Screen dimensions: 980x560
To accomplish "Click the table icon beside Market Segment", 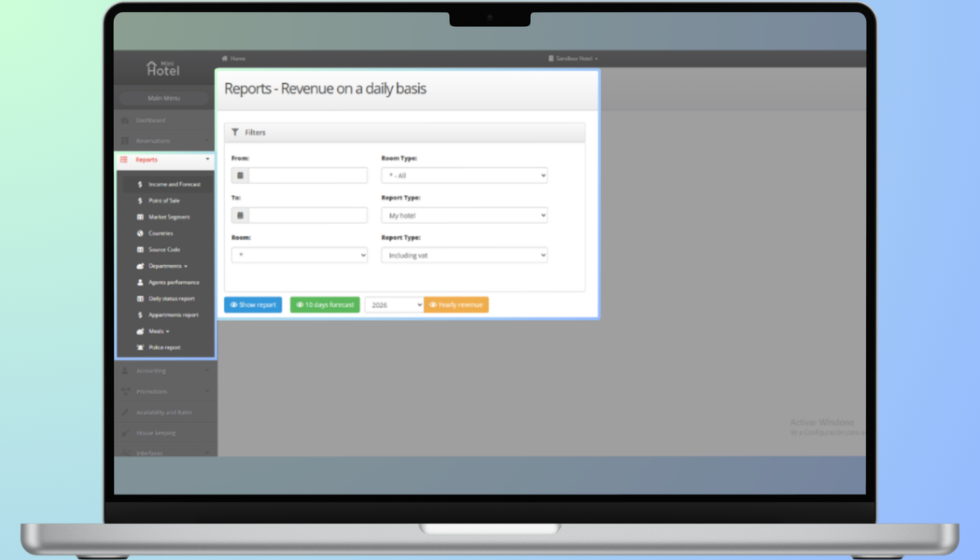I will point(140,217).
